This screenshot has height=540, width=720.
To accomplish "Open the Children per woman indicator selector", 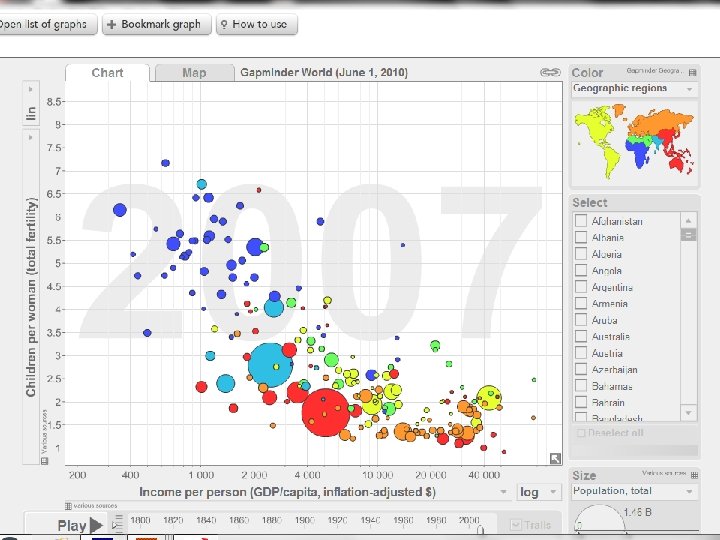I will (31, 298).
